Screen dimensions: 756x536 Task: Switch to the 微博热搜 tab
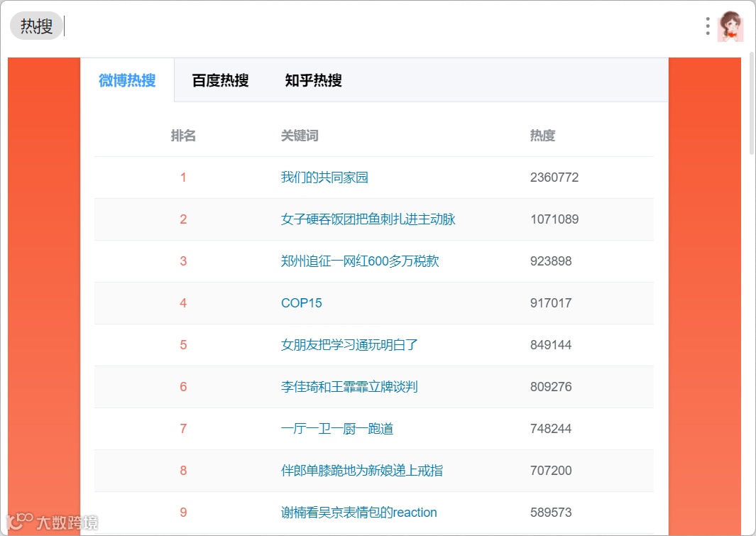pyautogui.click(x=127, y=80)
